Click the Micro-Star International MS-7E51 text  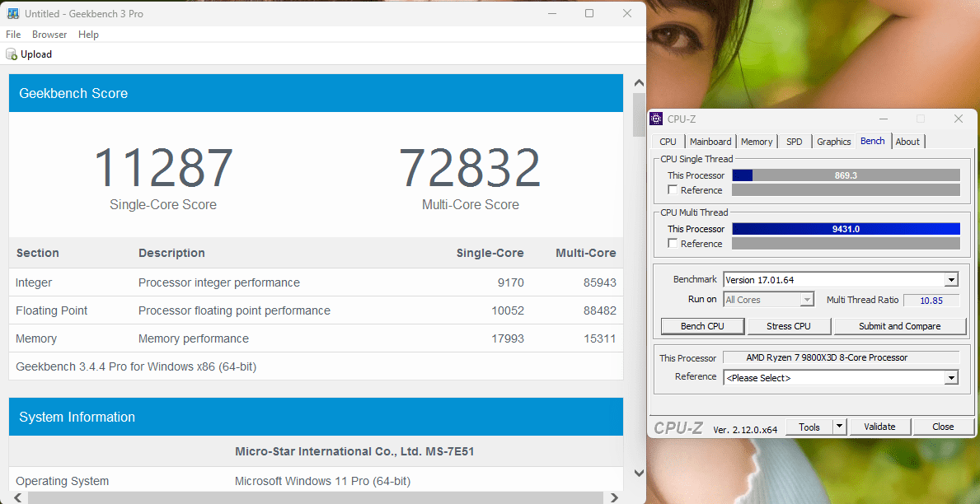click(x=354, y=451)
